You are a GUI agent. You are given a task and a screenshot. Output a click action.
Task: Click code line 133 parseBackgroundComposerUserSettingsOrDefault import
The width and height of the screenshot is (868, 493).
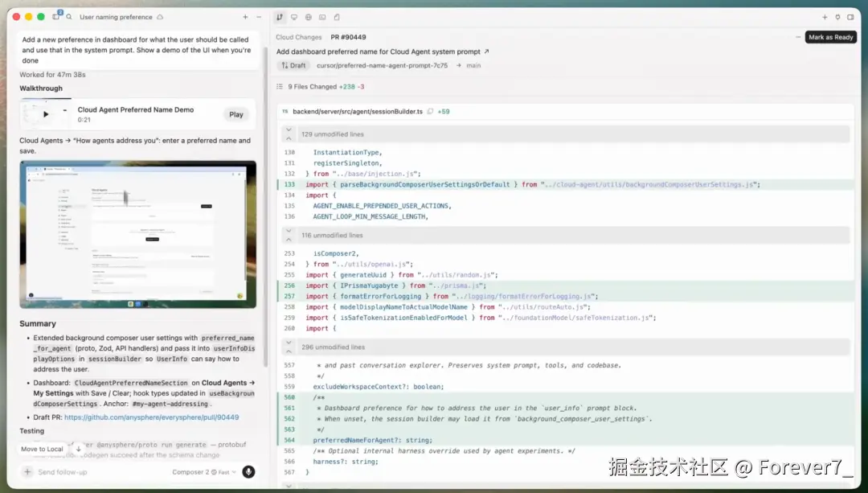pyautogui.click(x=565, y=184)
